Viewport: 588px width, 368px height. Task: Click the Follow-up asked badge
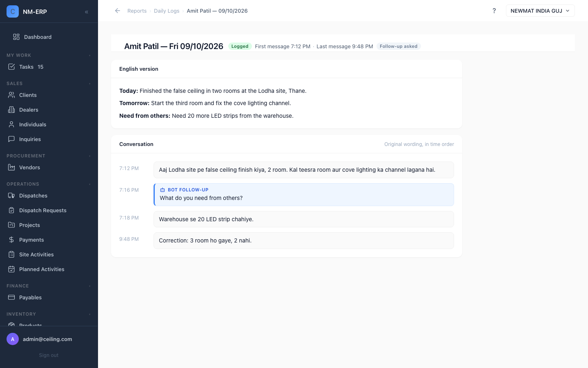[x=399, y=46]
